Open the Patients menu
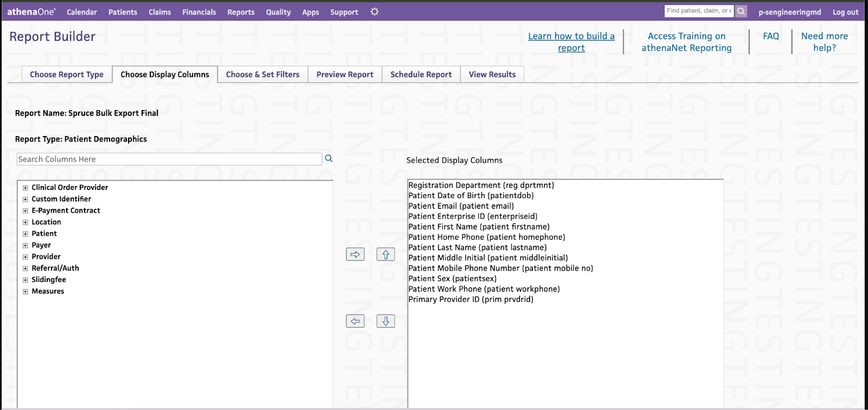868x410 pixels. click(123, 12)
